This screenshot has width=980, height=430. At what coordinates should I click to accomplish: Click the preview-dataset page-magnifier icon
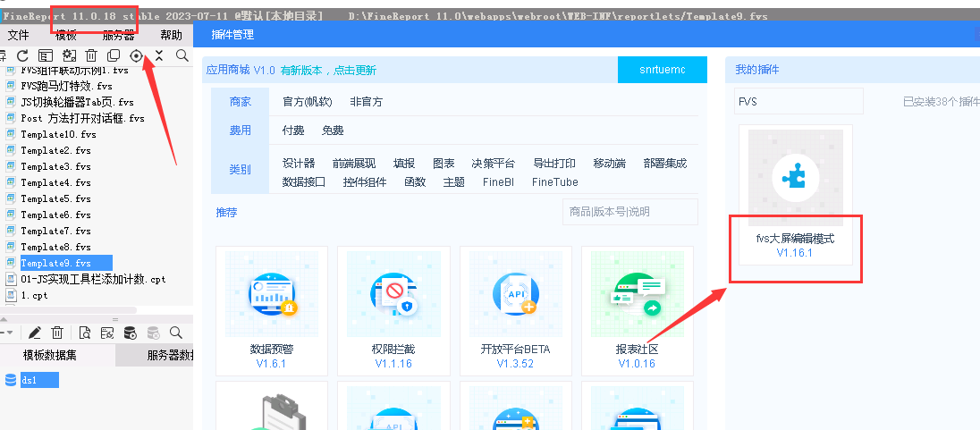tap(84, 333)
